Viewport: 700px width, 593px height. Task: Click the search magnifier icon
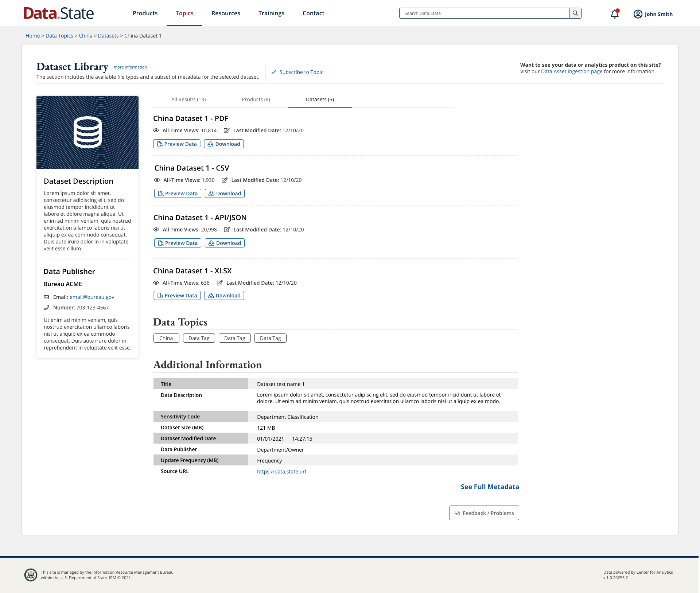[575, 13]
